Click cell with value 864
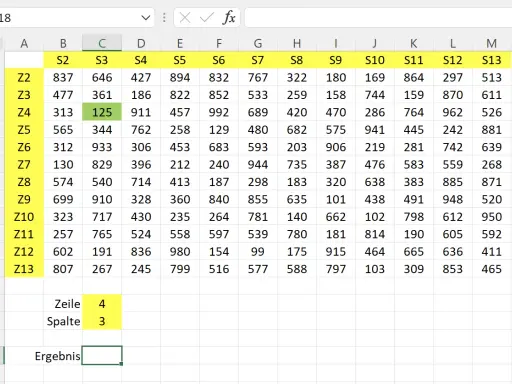The height and width of the screenshot is (384, 512). [x=414, y=77]
